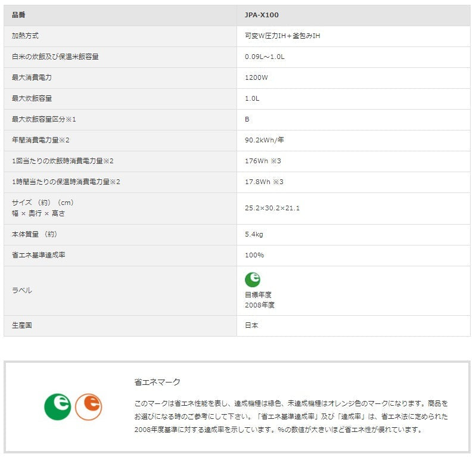Click the 5.4kg weight value

coord(255,235)
